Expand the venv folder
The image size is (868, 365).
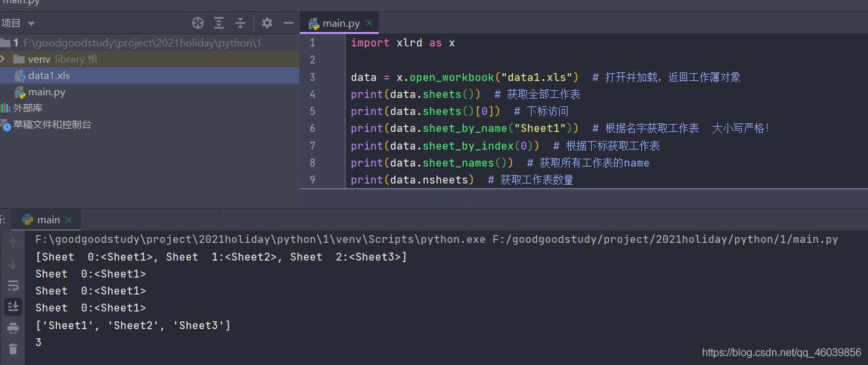4,59
